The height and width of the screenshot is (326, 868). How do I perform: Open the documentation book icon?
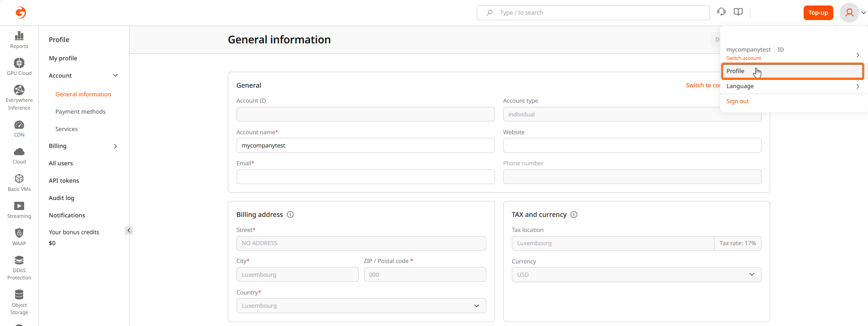[738, 12]
